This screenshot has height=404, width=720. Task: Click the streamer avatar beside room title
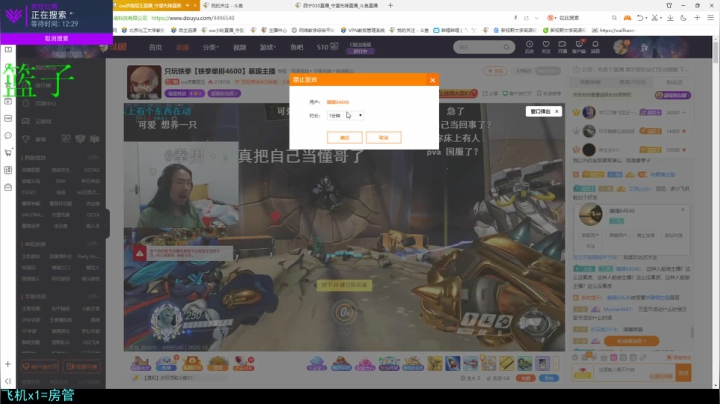pos(144,82)
